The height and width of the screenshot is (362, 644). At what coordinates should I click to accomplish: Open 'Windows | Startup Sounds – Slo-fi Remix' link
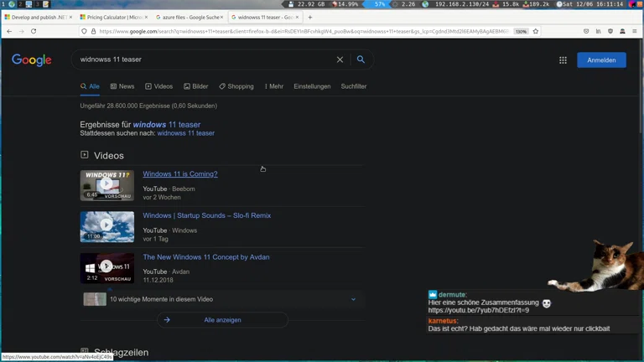coord(206,215)
